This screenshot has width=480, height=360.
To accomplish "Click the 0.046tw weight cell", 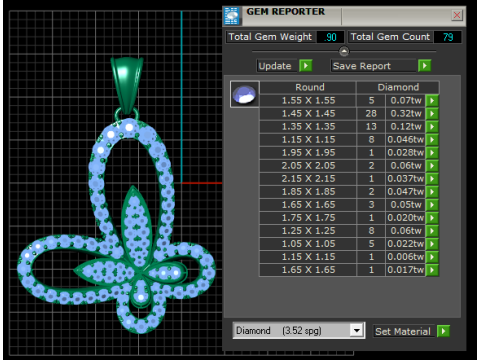I will coord(406,139).
